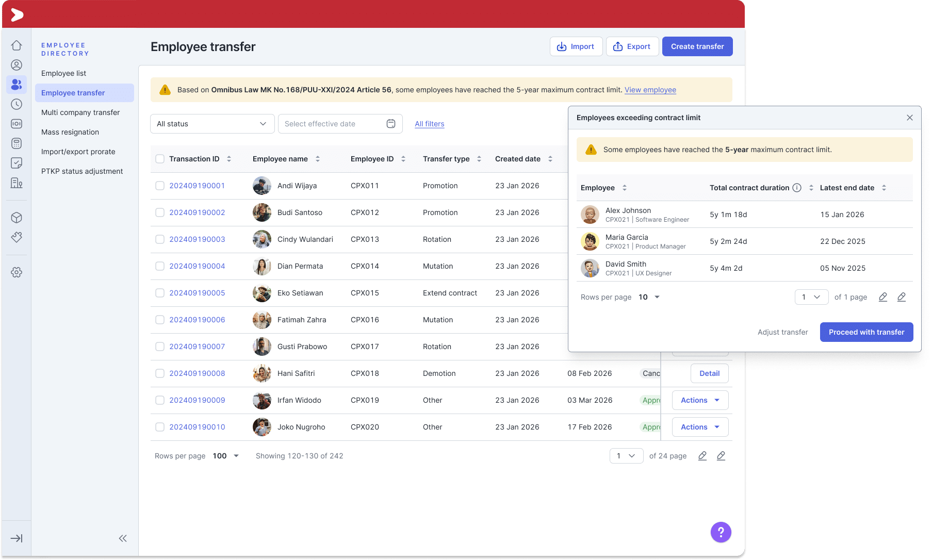
Task: Open Mass resignation in the sidebar menu
Action: (70, 132)
